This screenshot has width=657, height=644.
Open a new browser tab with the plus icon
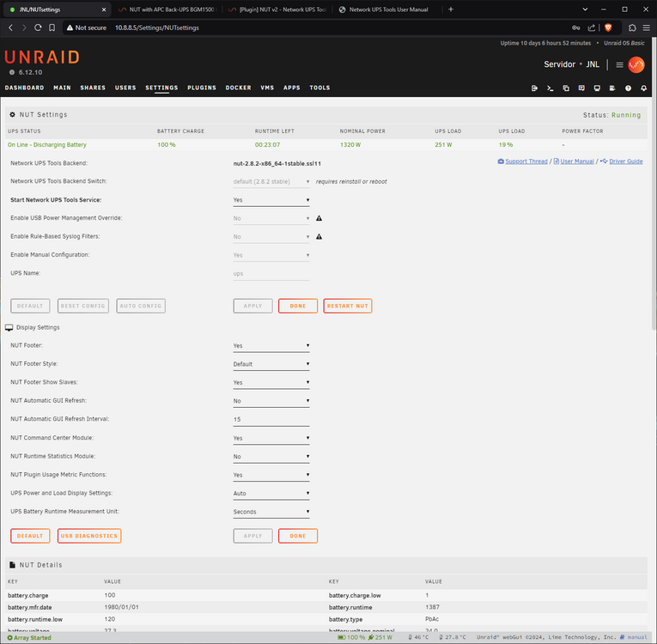click(x=451, y=9)
